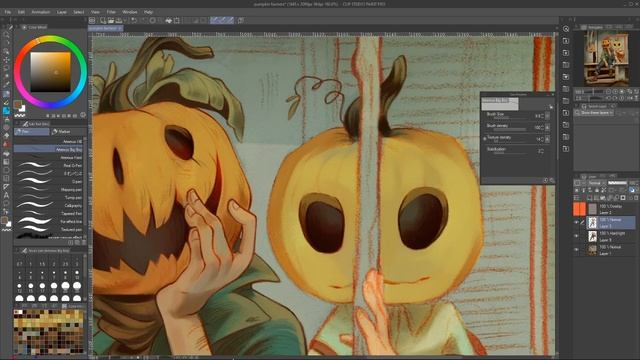
Task: Toggle visibility eye of Layer 3
Action: click(576, 222)
